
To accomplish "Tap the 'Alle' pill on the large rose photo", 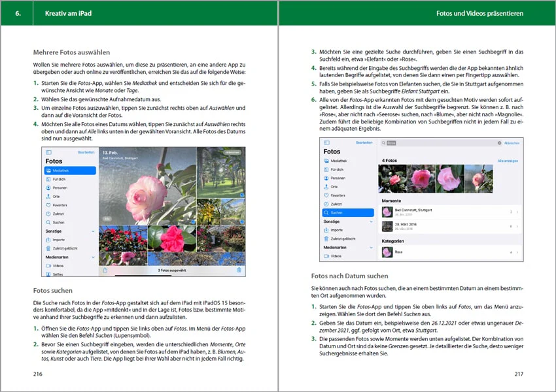I will (107, 219).
